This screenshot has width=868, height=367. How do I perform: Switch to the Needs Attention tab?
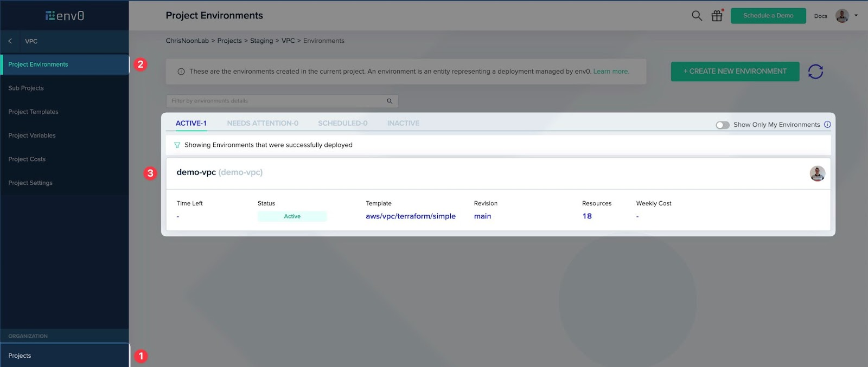pyautogui.click(x=263, y=124)
